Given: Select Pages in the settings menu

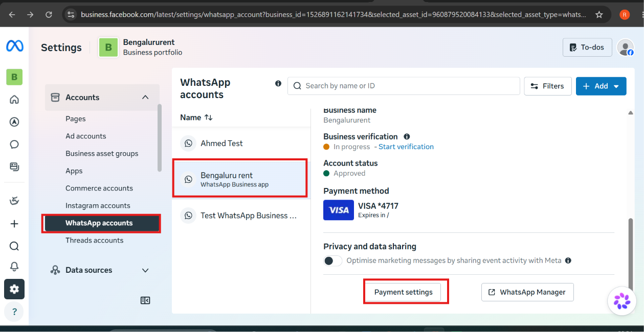Looking at the screenshot, I should coord(76,119).
